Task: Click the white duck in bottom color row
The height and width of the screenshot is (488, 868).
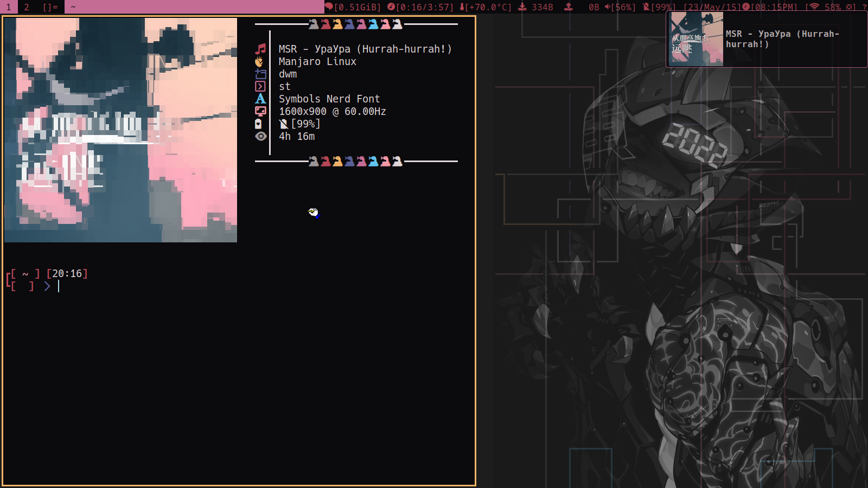Action: point(397,161)
